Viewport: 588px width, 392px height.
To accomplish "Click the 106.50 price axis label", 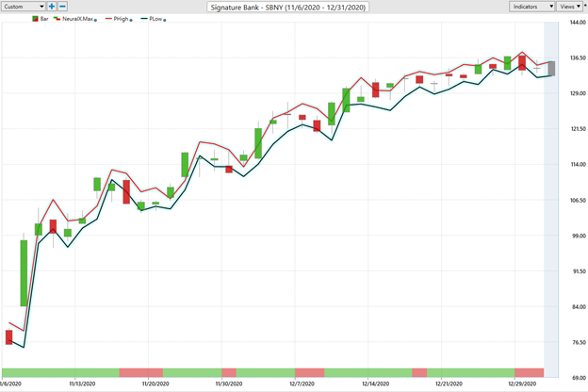I will point(578,201).
